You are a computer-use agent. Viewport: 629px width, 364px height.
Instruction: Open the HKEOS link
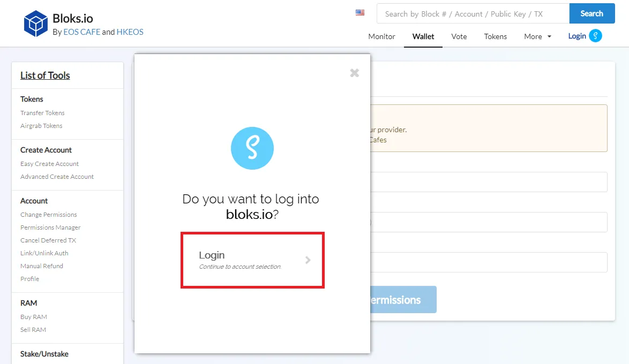coord(130,32)
